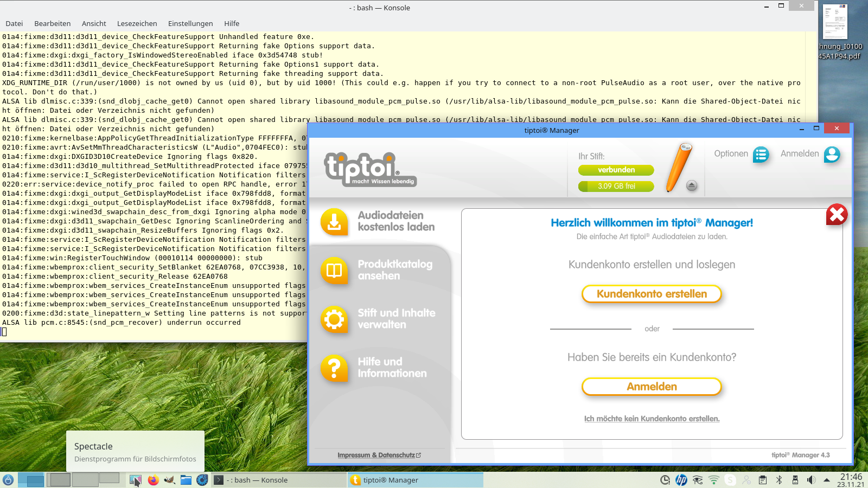The width and height of the screenshot is (868, 488).
Task: Open the Ansicht menu in Konsole
Action: coord(94,23)
